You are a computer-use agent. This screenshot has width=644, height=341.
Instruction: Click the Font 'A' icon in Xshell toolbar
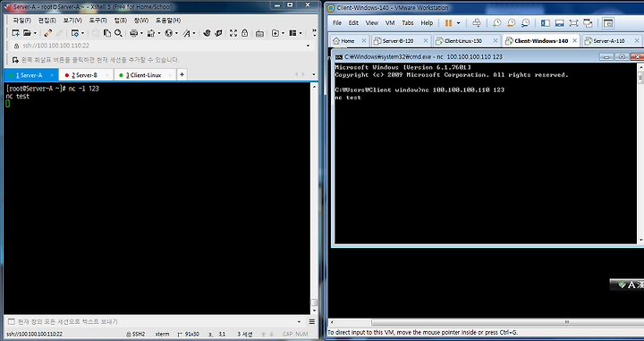point(187,33)
